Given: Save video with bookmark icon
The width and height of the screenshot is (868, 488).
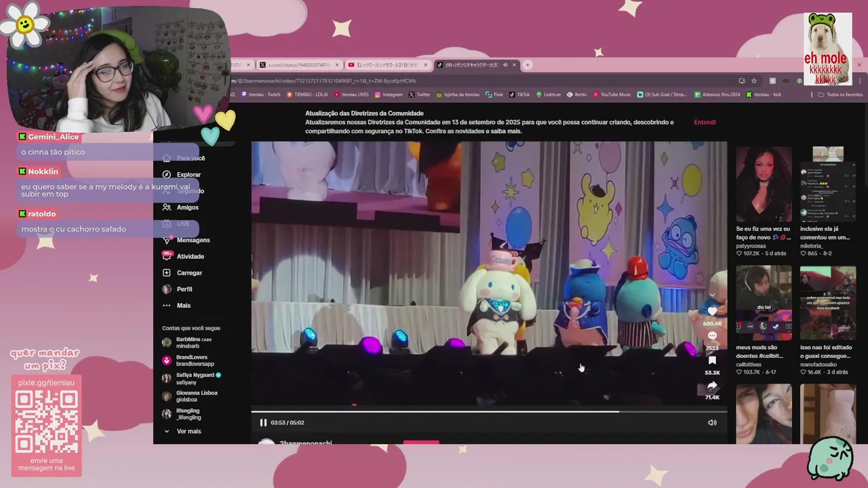Looking at the screenshot, I should tap(712, 361).
